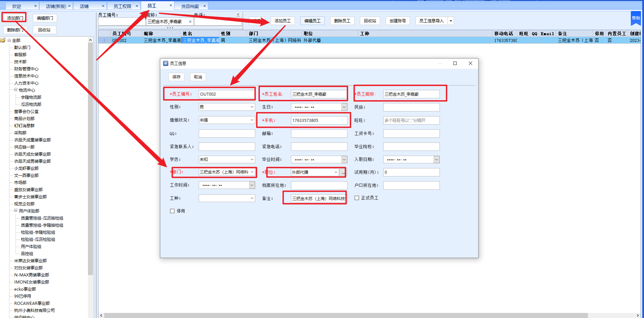Open the 性别 dropdown list

[252, 107]
